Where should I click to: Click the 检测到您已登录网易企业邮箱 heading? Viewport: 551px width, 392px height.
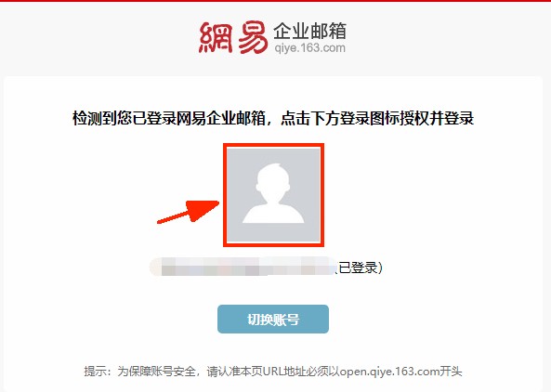click(169, 118)
